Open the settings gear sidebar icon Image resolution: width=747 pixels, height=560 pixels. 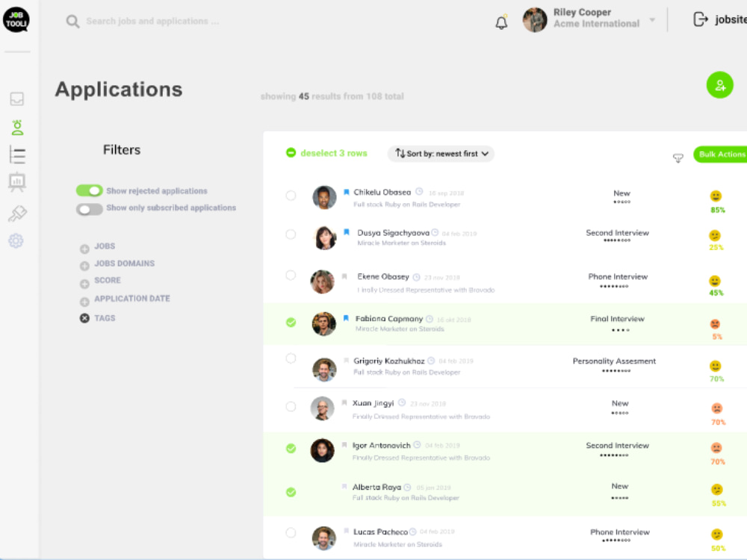(16, 240)
